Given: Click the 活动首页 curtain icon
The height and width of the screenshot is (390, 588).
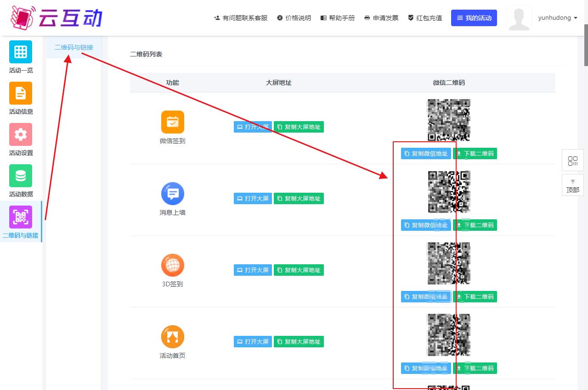Looking at the screenshot, I should (173, 337).
